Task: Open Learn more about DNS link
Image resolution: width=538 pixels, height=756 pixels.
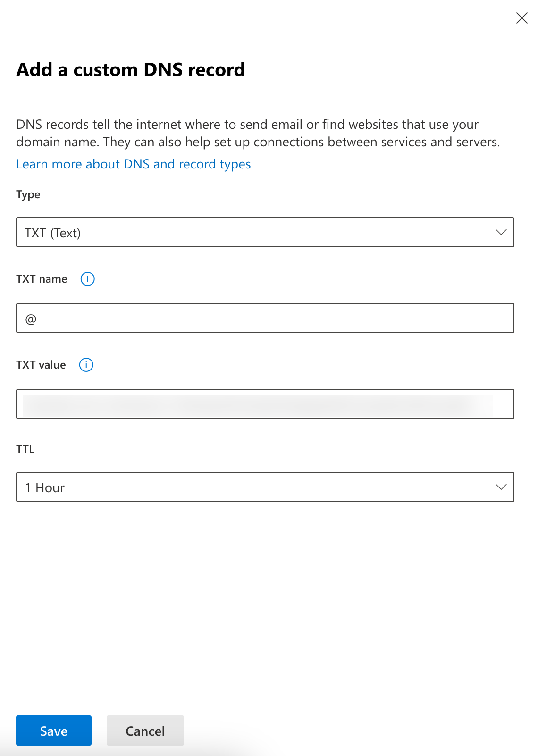Action: [x=134, y=164]
